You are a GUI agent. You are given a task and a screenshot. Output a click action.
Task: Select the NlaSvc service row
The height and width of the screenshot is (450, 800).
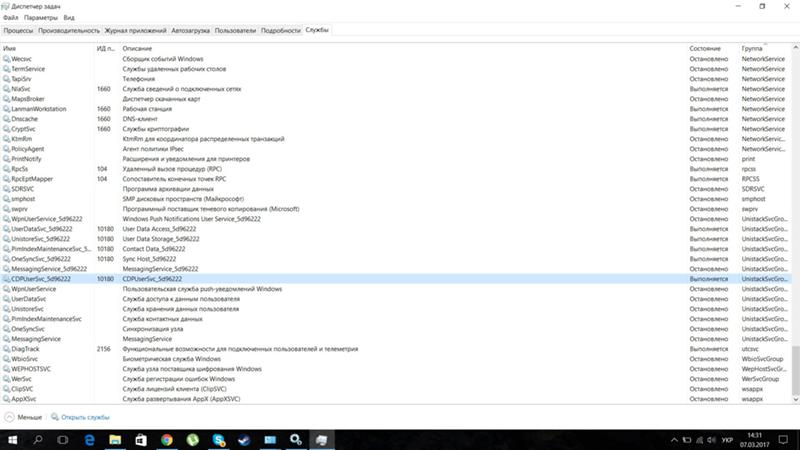[x=396, y=89]
